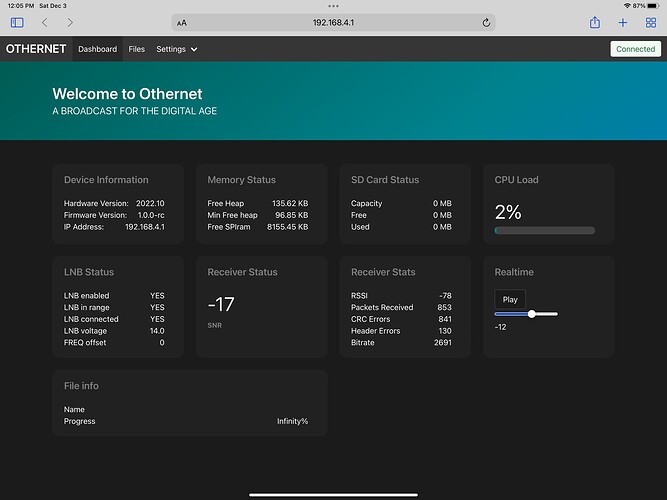667x500 pixels.
Task: Click the OTHERNET logo
Action: click(x=36, y=49)
